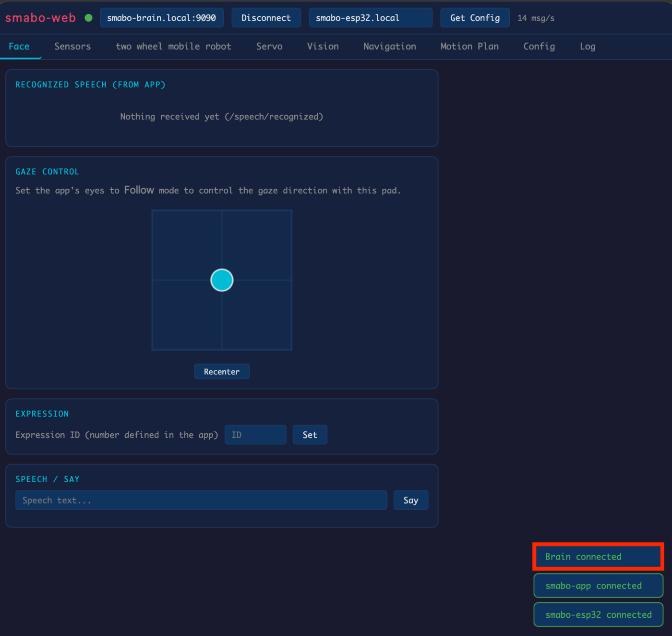Open the two wheel mobile robot tab
The width and height of the screenshot is (672, 636).
coord(173,47)
